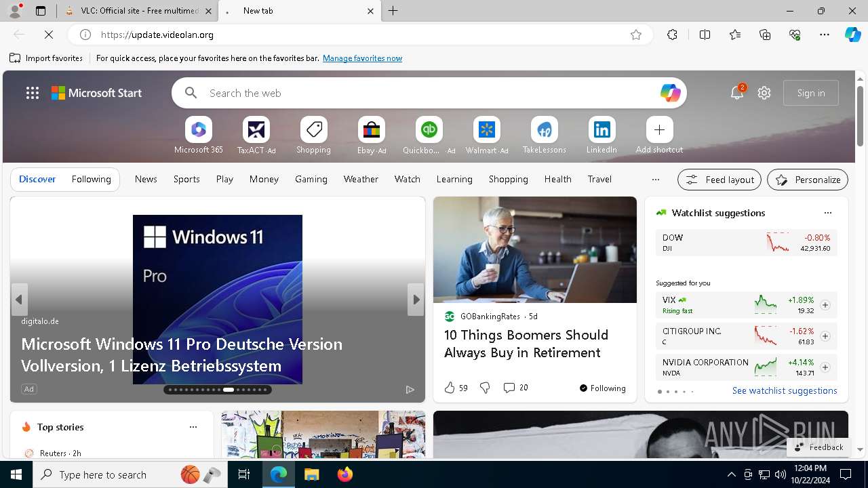Open Browser essentials heart icon
This screenshot has height=488, width=868.
point(795,35)
